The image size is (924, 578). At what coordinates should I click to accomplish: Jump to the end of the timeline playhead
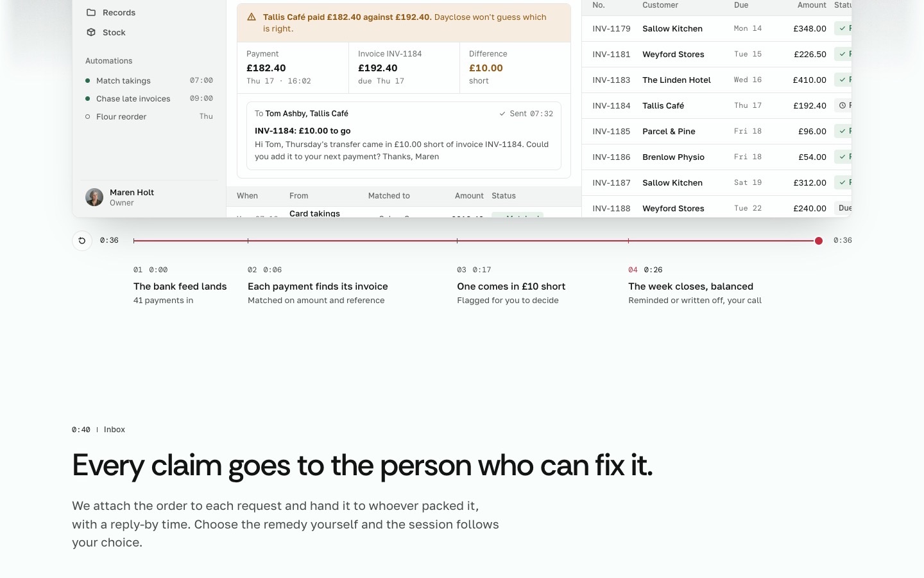(819, 241)
